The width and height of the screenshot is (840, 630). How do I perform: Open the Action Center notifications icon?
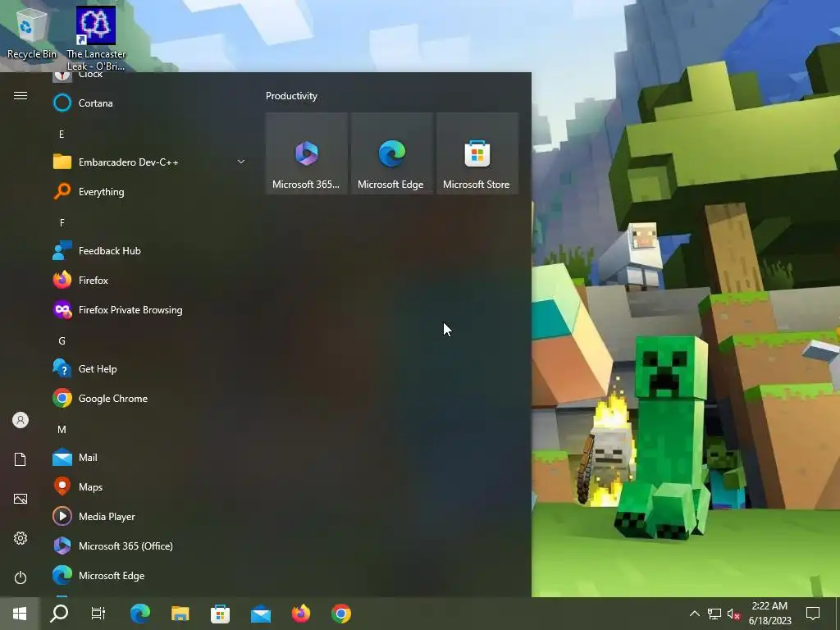pyautogui.click(x=813, y=614)
